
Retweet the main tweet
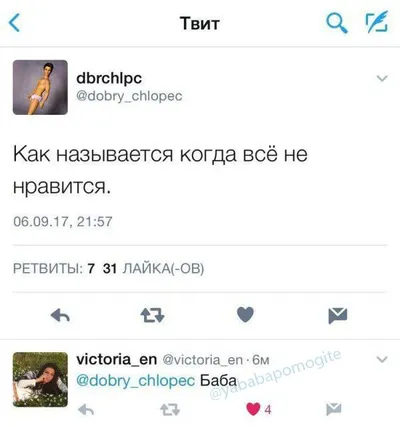(x=152, y=315)
